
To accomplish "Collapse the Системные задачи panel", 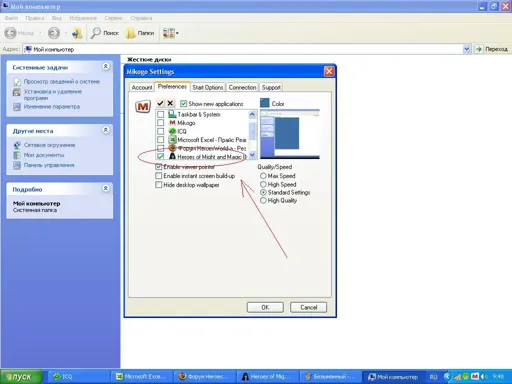I will pos(106,66).
